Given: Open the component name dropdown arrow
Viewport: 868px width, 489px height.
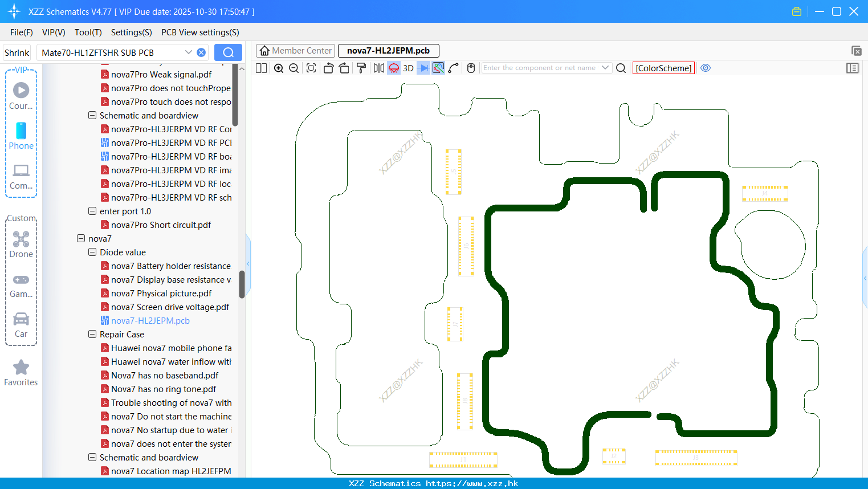Looking at the screenshot, I should 605,68.
